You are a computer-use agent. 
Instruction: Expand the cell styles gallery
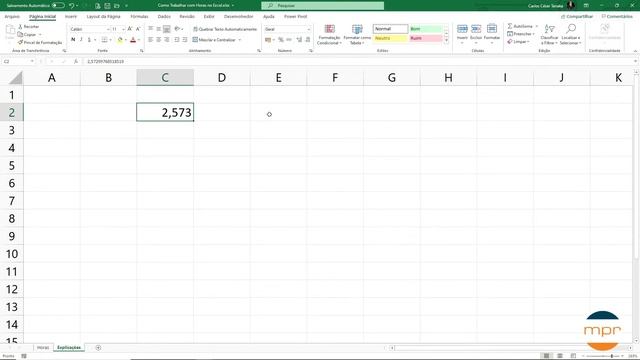(446, 40)
